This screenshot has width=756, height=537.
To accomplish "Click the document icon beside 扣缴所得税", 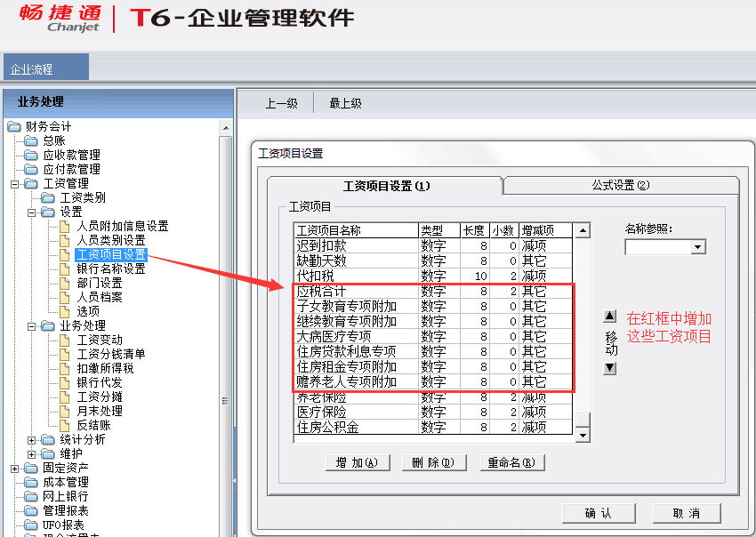I will pos(65,368).
